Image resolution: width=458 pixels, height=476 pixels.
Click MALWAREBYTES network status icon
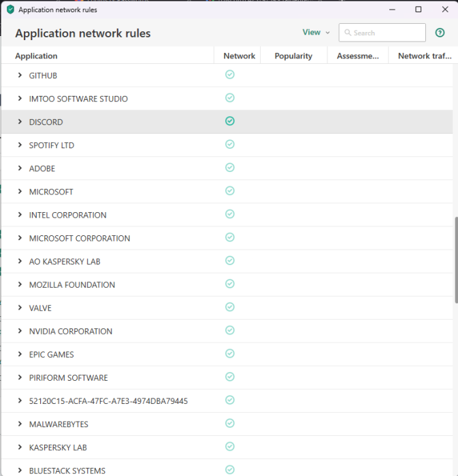[230, 423]
